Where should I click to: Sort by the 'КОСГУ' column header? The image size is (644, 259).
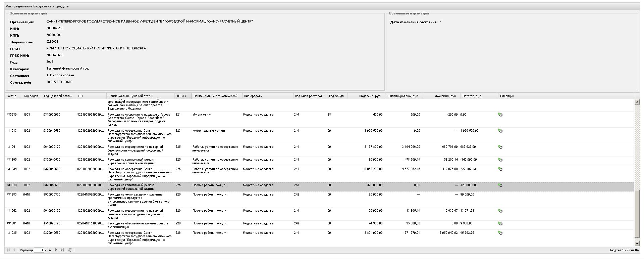[183, 96]
